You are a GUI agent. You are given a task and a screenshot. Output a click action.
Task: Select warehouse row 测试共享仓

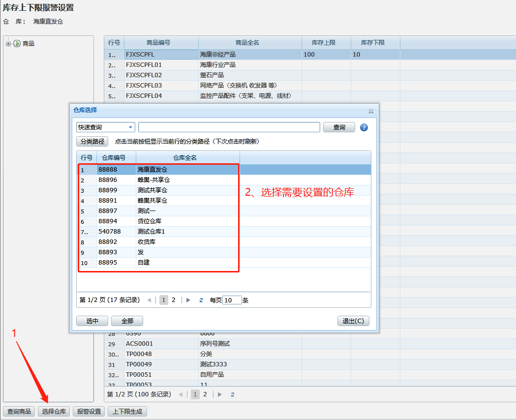[x=224, y=190]
